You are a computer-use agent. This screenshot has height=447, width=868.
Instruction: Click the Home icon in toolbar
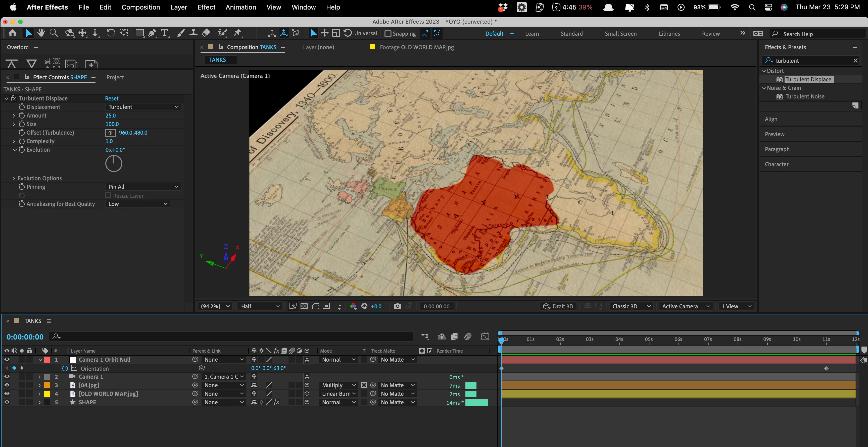coord(13,33)
